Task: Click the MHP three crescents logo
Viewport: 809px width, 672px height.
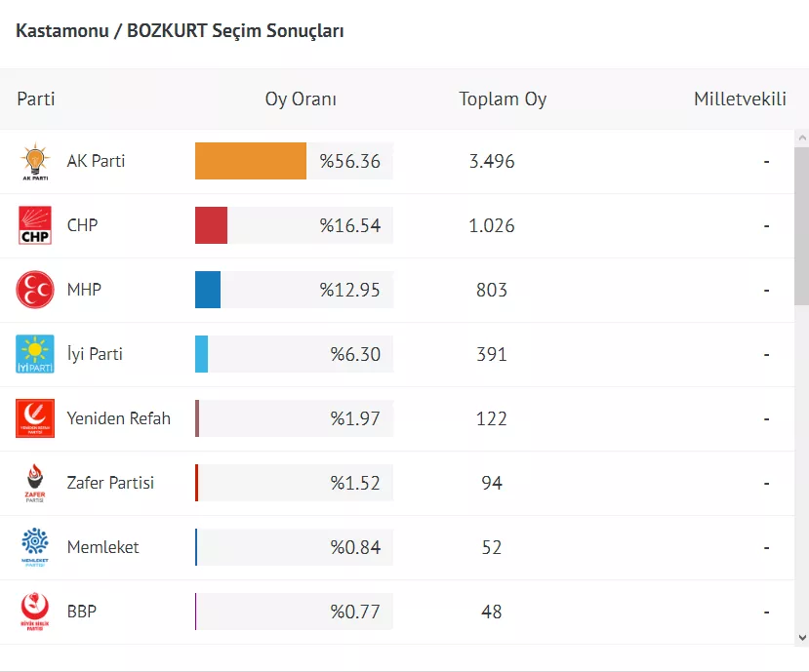Action: [x=35, y=290]
